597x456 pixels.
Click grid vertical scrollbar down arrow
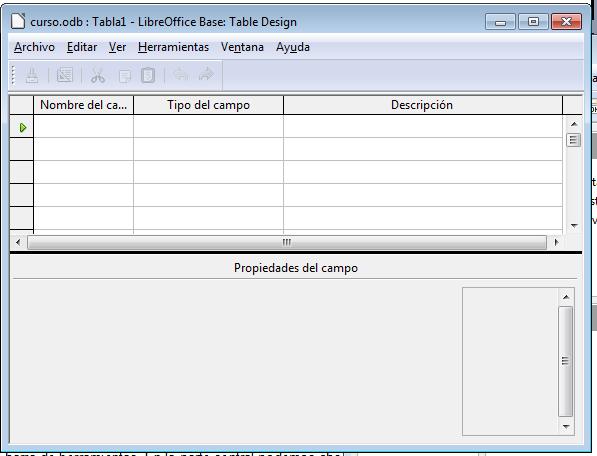(x=574, y=226)
